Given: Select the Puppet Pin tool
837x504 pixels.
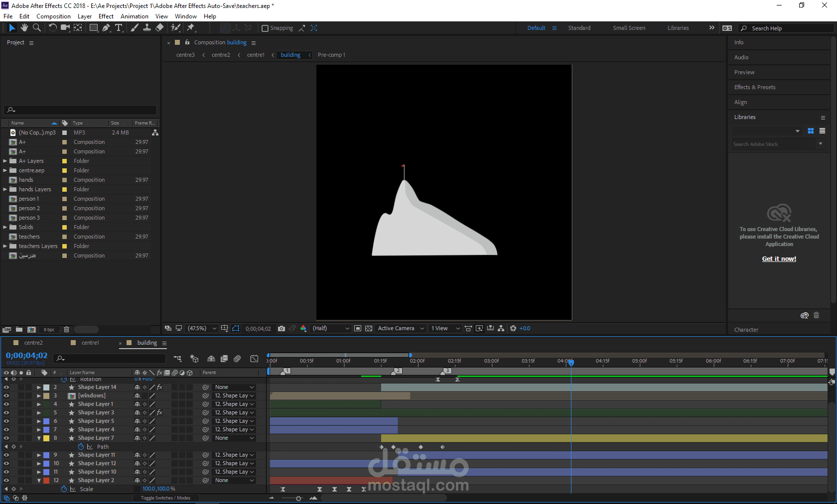Looking at the screenshot, I should pyautogui.click(x=191, y=28).
